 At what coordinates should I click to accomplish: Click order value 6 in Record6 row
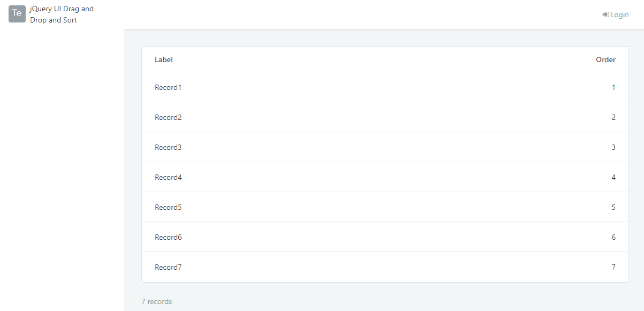tap(613, 237)
